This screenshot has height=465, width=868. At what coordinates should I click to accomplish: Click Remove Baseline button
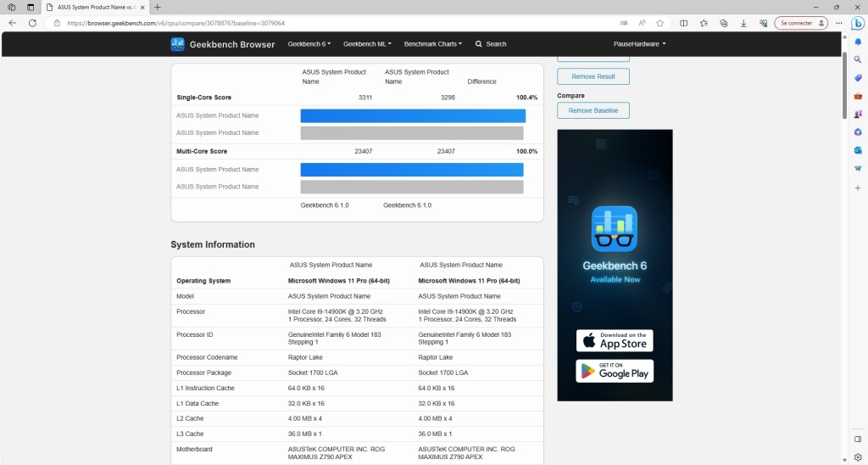point(593,110)
